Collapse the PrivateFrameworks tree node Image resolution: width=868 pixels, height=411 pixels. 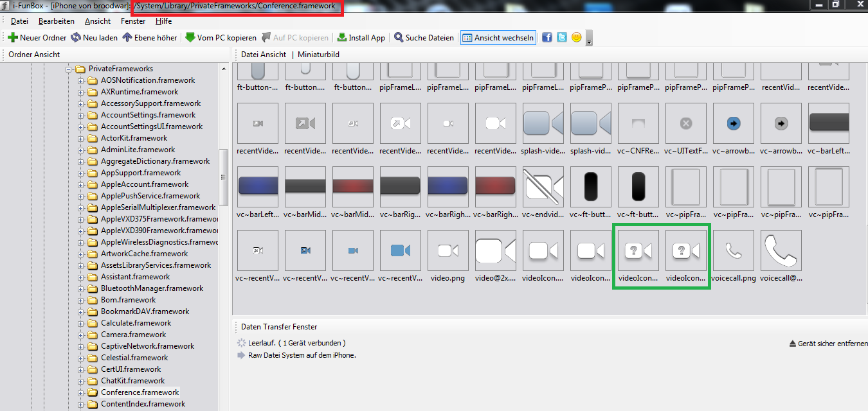pyautogui.click(x=69, y=69)
